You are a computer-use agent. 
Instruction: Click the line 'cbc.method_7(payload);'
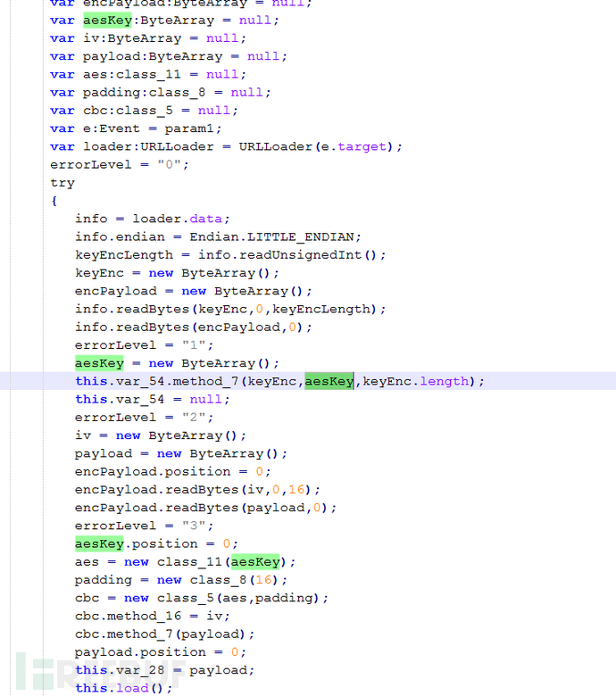[165, 634]
